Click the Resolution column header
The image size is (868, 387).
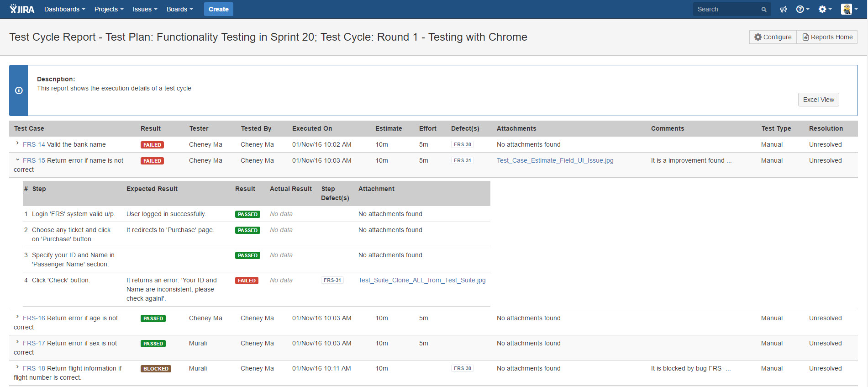pos(826,128)
